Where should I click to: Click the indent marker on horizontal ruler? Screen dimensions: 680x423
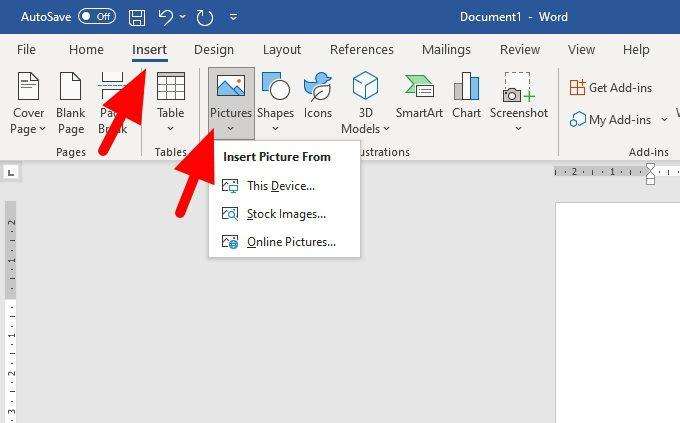pos(650,174)
